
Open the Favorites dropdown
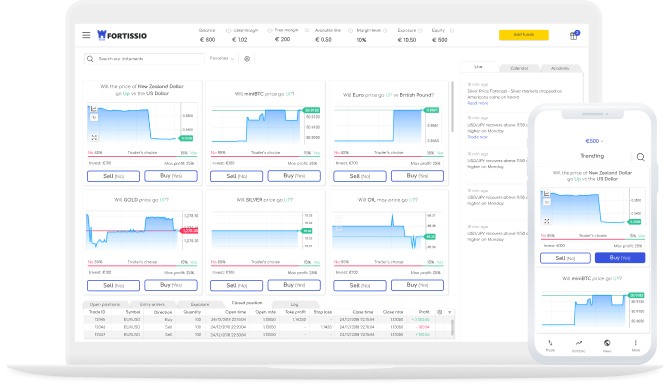coord(222,58)
